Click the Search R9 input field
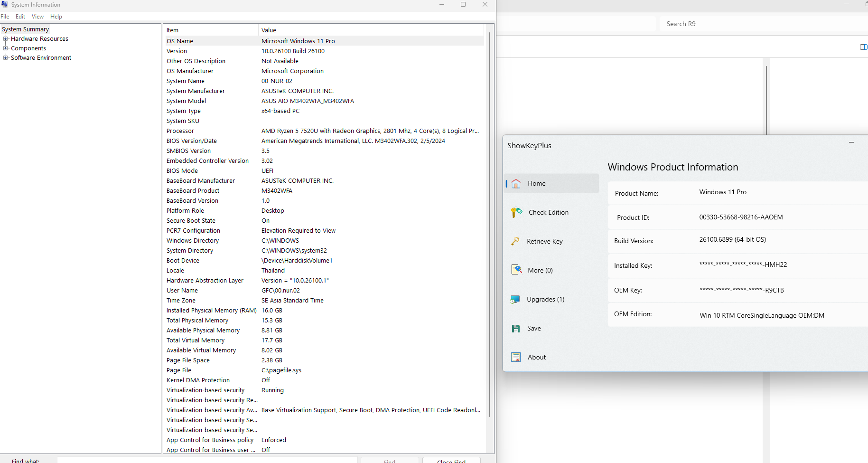The width and height of the screenshot is (868, 463). click(x=759, y=24)
